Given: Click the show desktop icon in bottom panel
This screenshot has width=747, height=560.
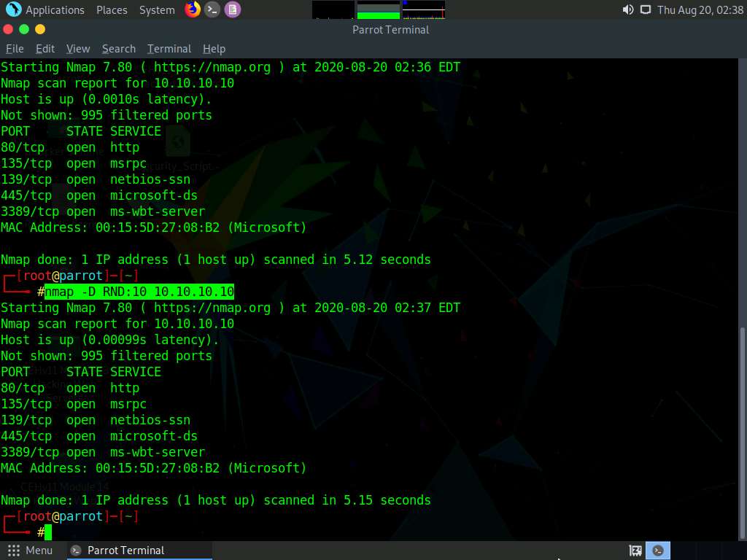Looking at the screenshot, I should tap(635, 551).
